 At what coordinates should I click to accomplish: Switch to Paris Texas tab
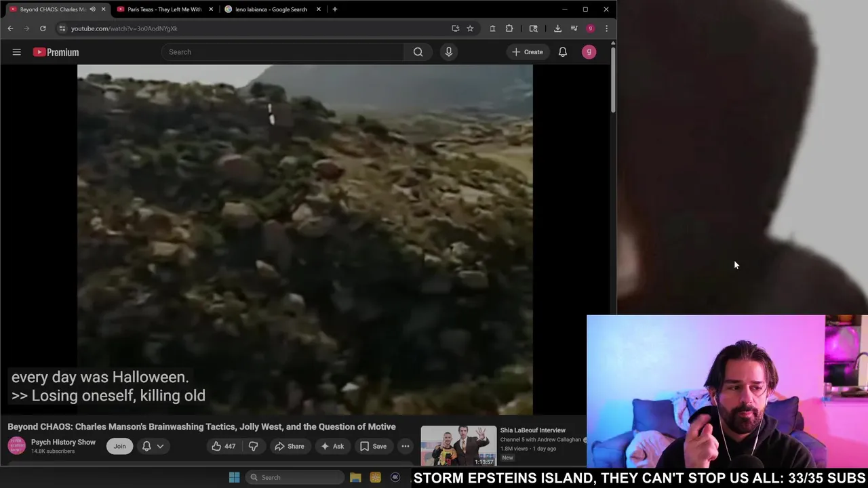pyautogui.click(x=165, y=9)
